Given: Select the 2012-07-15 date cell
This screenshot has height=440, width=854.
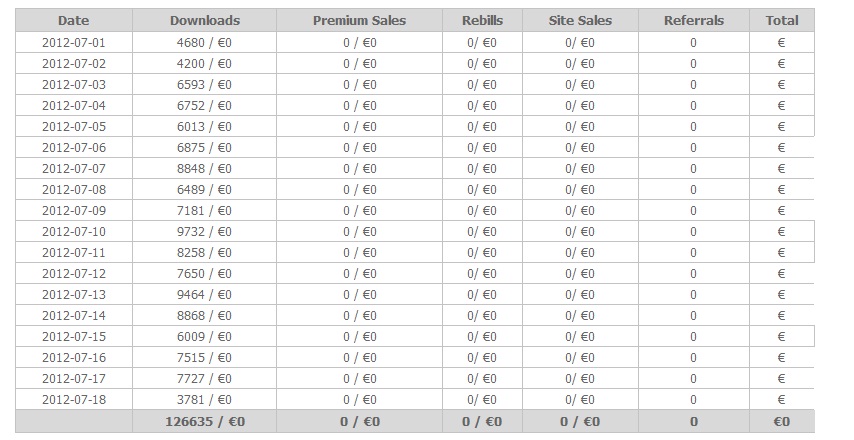Looking at the screenshot, I should pyautogui.click(x=73, y=337).
